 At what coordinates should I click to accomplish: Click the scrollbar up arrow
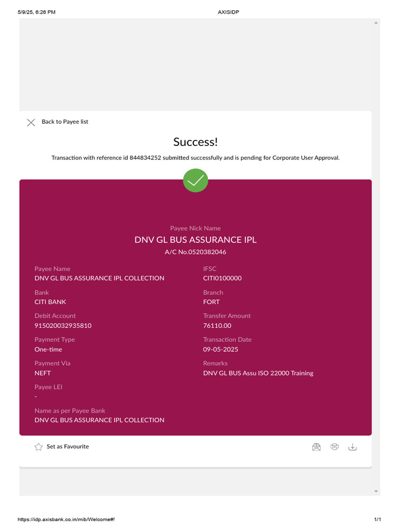376,23
